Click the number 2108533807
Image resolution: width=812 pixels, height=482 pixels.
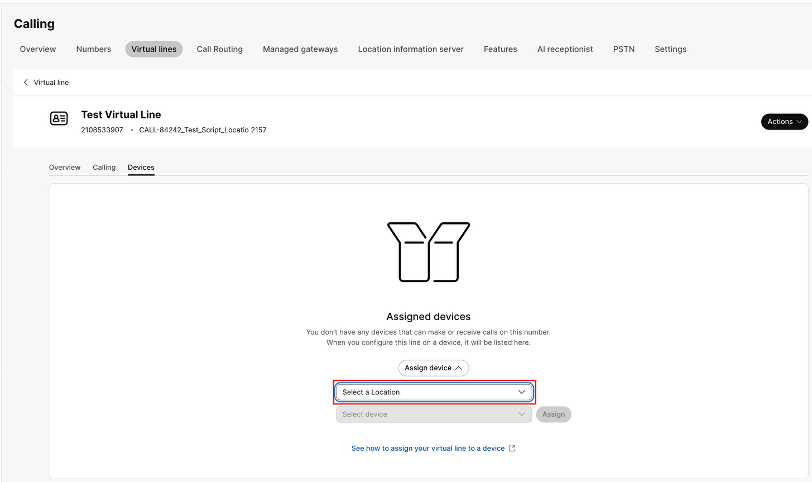pos(102,130)
